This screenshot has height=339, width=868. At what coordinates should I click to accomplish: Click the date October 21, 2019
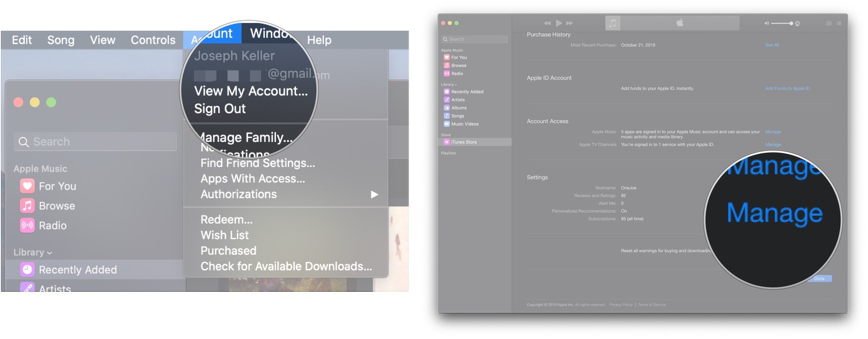pyautogui.click(x=638, y=45)
